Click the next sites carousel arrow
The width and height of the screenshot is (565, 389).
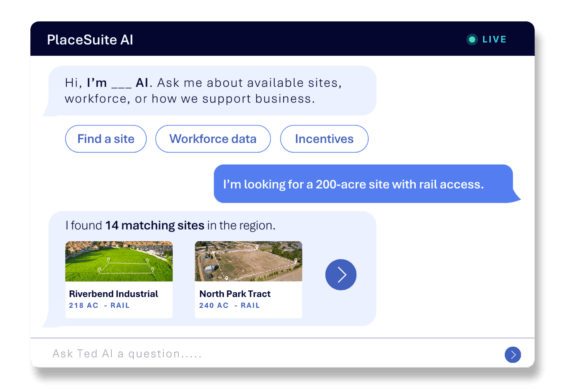click(341, 274)
